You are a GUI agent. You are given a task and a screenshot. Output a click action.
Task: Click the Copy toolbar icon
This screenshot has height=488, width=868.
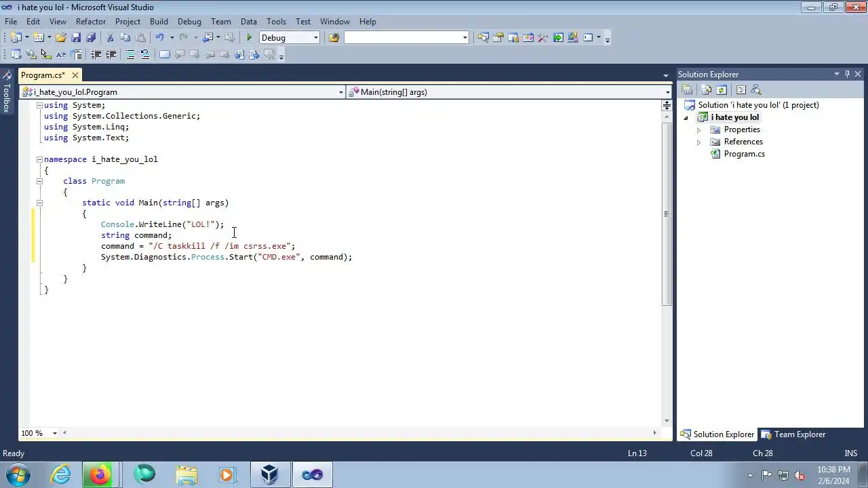(x=125, y=38)
